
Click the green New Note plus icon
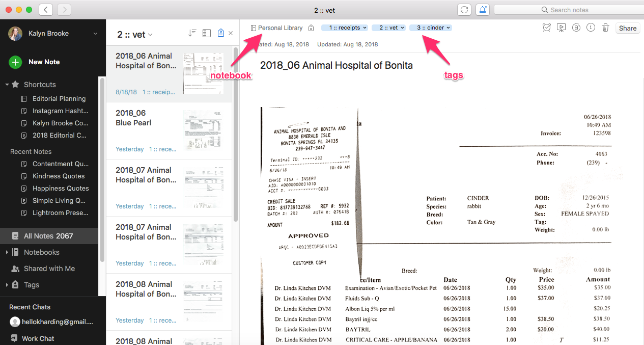coord(15,62)
